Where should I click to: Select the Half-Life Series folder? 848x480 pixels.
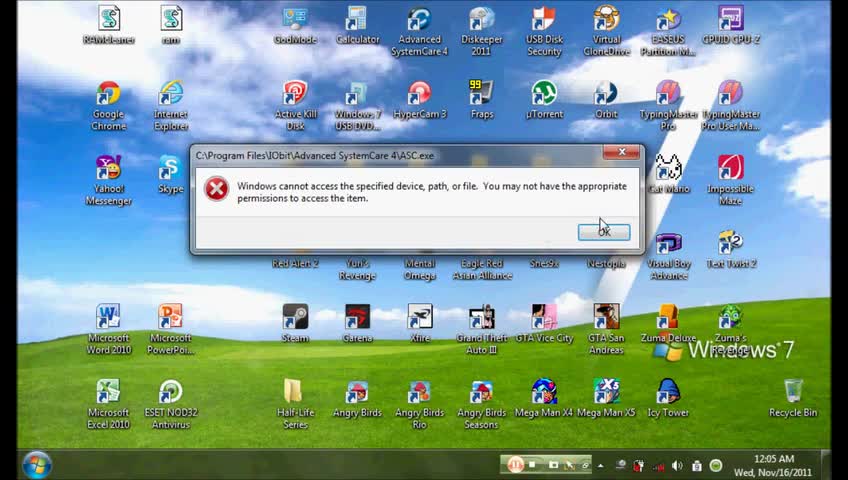(295, 404)
